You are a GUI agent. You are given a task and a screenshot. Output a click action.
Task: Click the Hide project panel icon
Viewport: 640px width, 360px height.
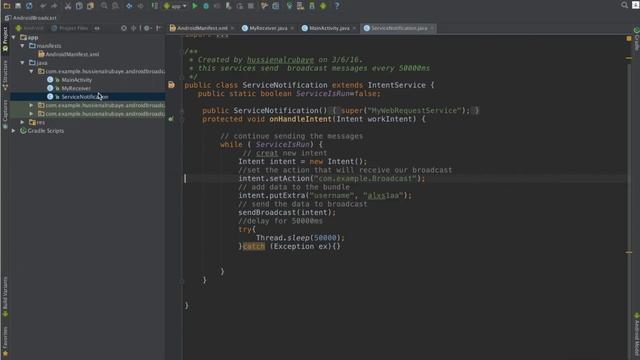(x=158, y=28)
